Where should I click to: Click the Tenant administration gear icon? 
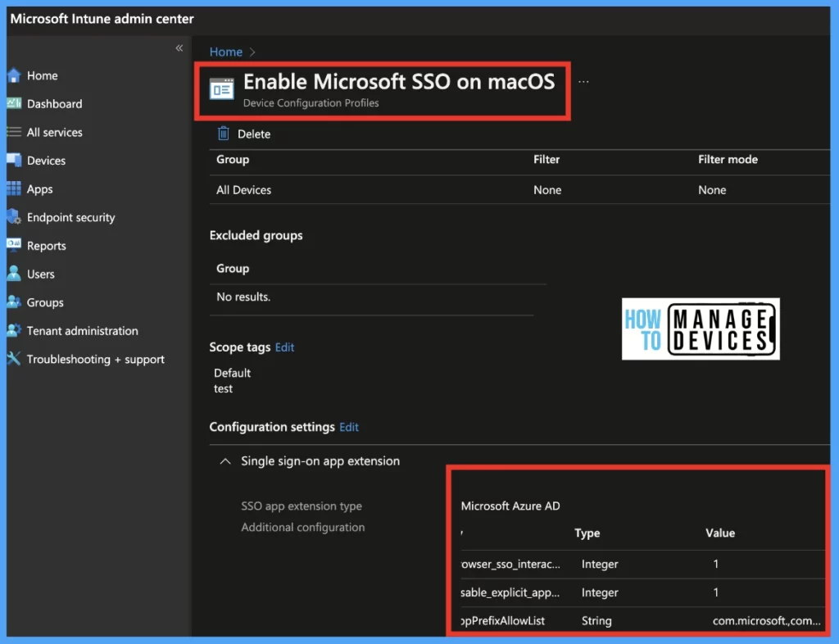tap(14, 330)
